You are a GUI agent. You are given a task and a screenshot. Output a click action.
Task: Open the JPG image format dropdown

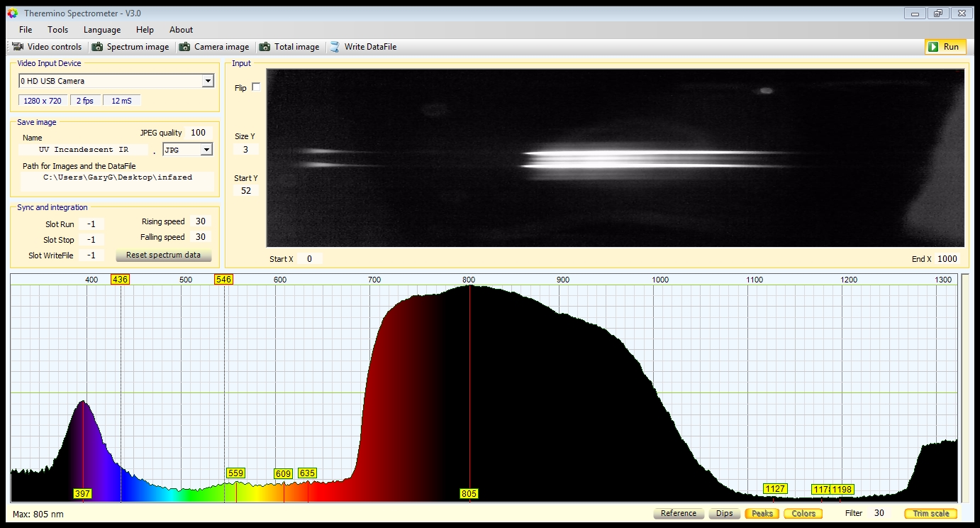tap(206, 150)
